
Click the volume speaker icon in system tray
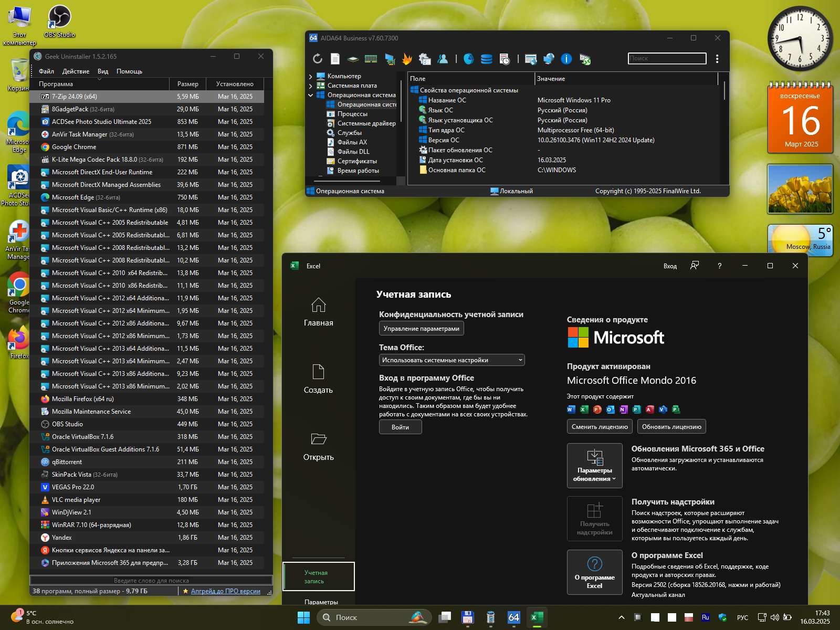click(x=774, y=617)
